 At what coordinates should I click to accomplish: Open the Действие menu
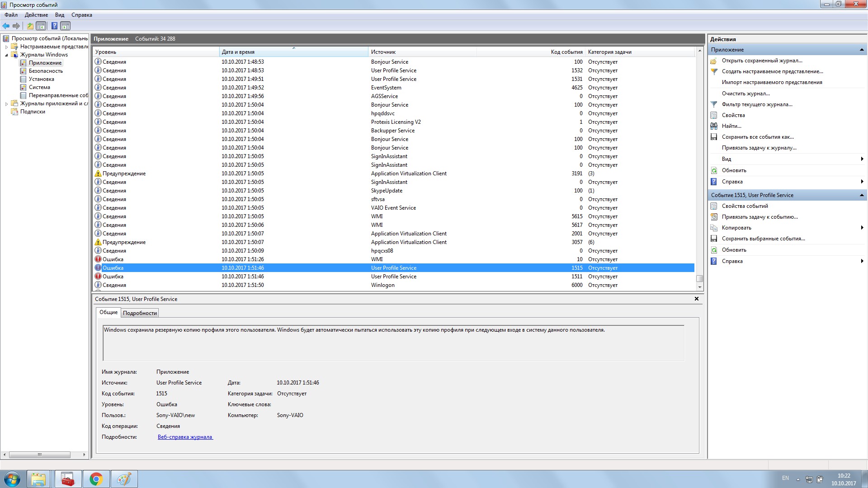point(36,15)
